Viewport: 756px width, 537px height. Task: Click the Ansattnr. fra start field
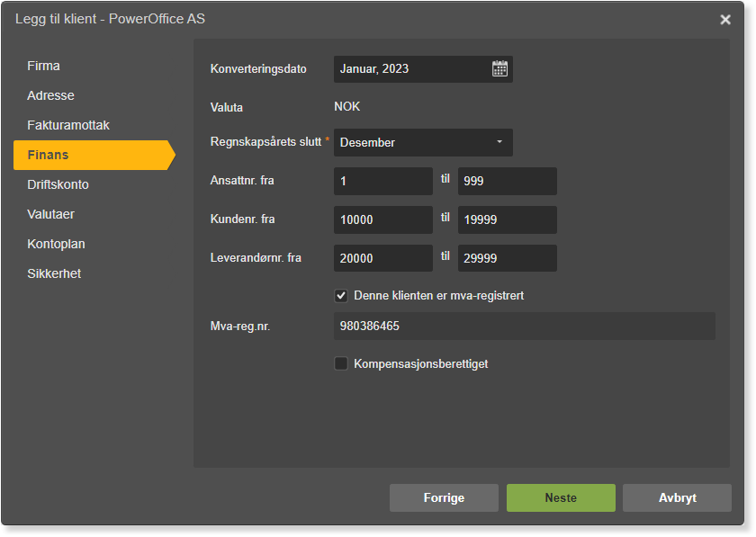pos(383,182)
